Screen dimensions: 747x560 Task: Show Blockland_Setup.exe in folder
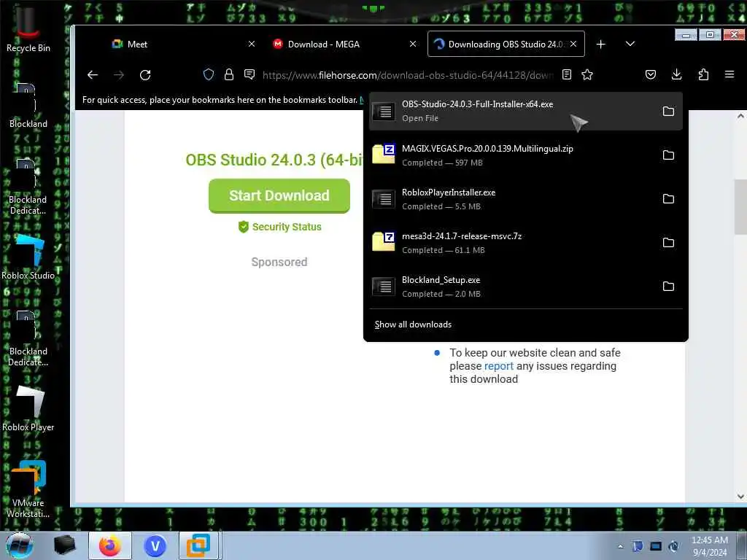[668, 286]
